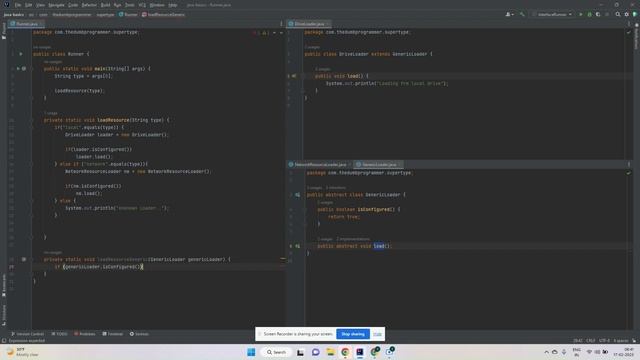Click run gutter arrow beside main method

18,69
